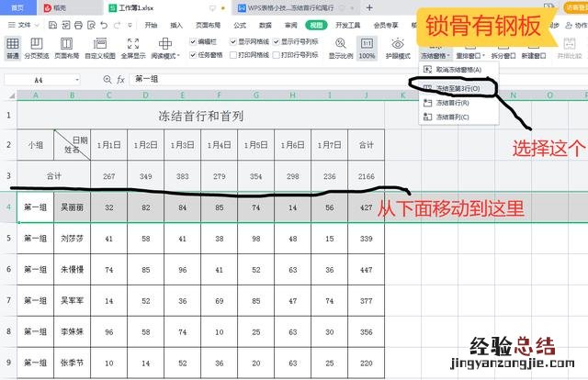588x380 pixels.
Task: Open Arrange Windows (重排窗口) dropdown
Action: point(470,55)
